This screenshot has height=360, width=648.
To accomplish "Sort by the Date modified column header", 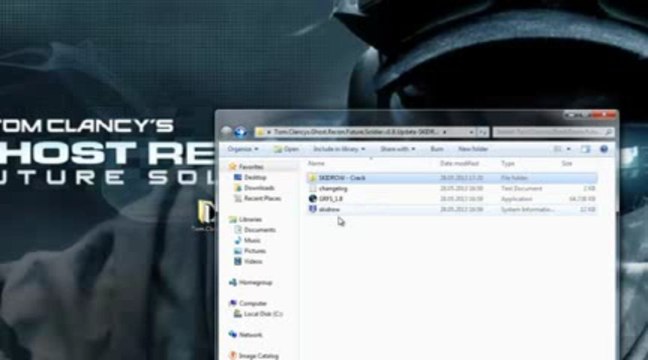I will pos(459,164).
